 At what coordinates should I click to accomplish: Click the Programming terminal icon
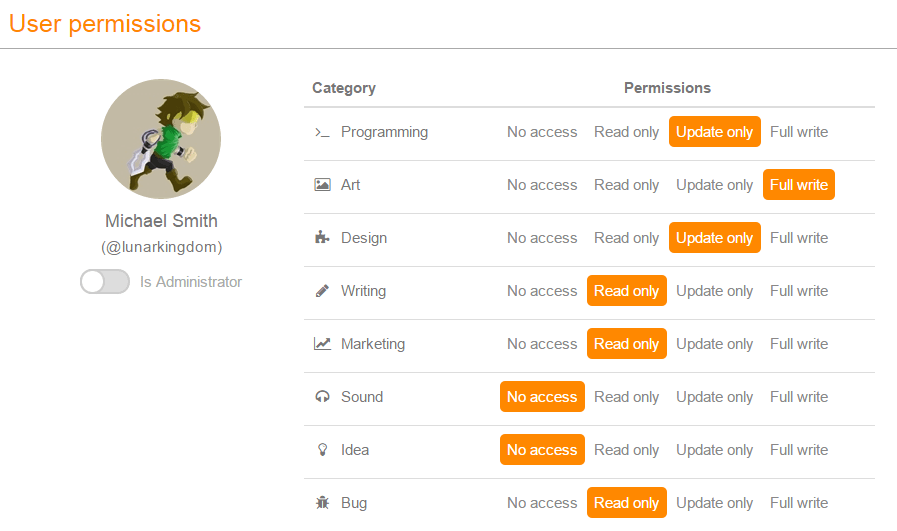click(x=322, y=132)
